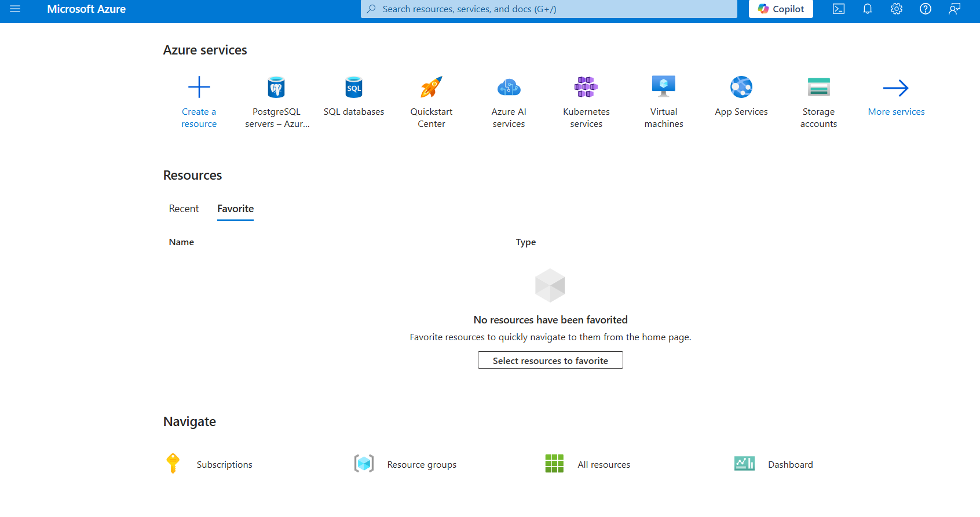Open the Dashboard chart icon
The image size is (980, 517).
click(x=745, y=464)
